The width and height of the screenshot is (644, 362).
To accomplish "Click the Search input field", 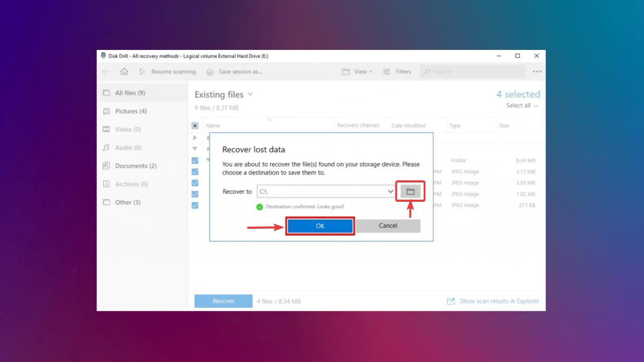I will click(x=472, y=72).
